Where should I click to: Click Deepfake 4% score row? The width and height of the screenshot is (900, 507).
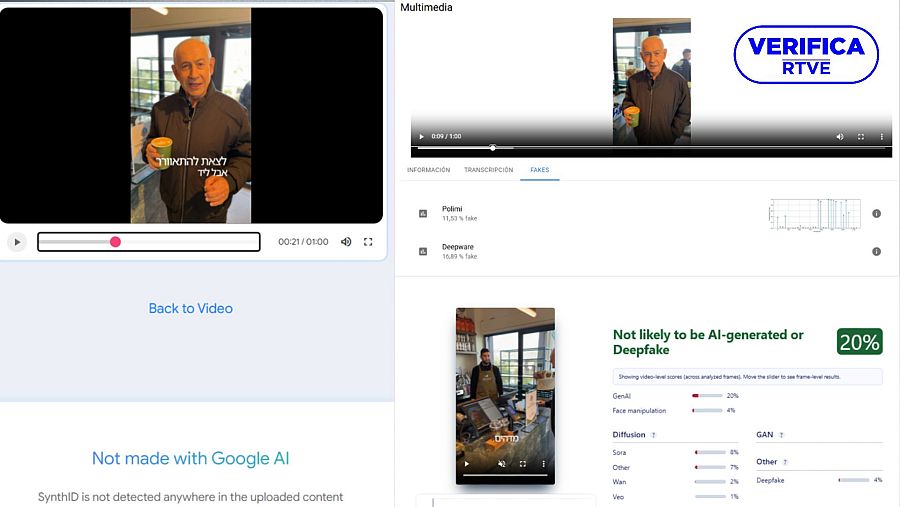click(x=819, y=480)
